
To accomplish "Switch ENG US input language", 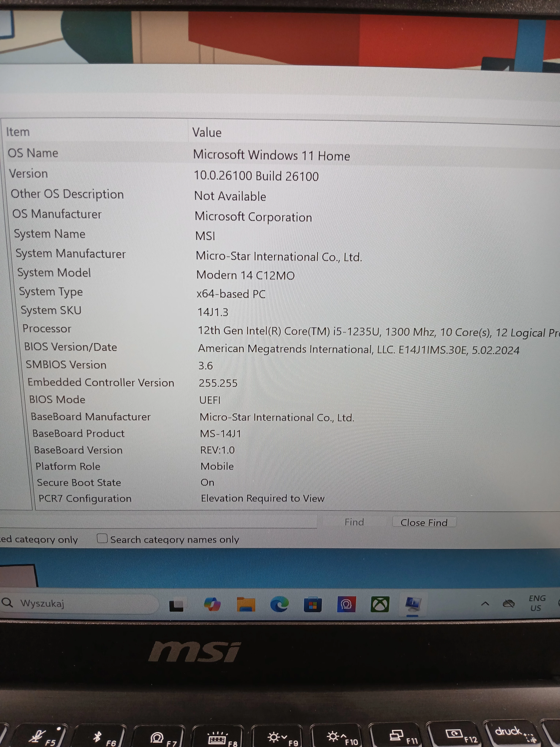I will (537, 603).
